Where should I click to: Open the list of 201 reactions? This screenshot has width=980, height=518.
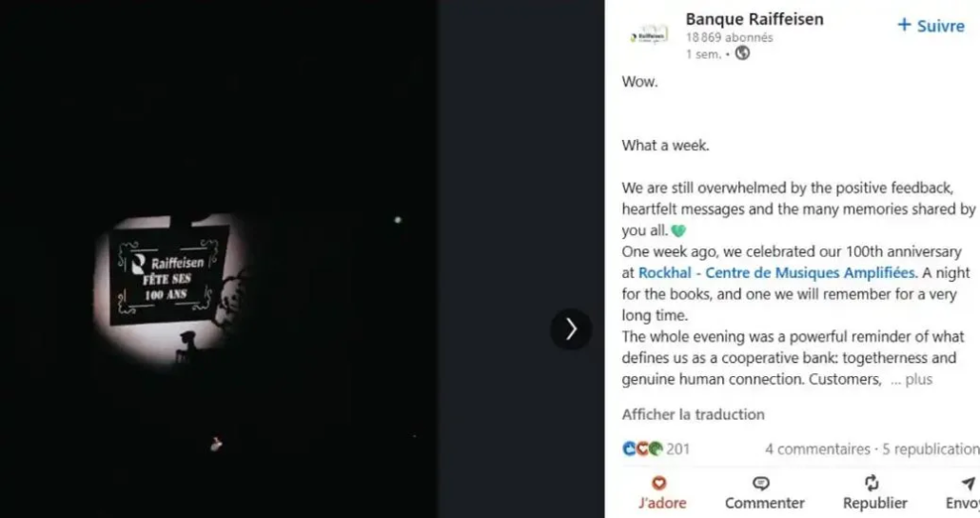[x=677, y=448]
